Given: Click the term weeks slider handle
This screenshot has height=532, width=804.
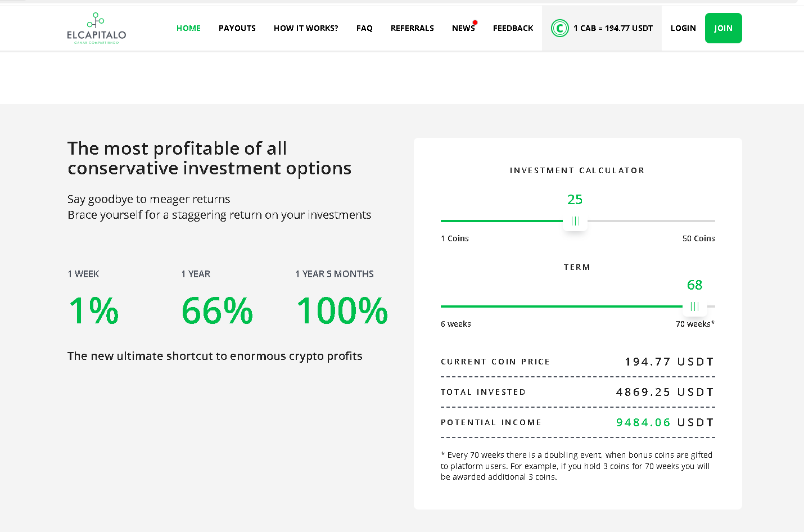Looking at the screenshot, I should pyautogui.click(x=694, y=306).
